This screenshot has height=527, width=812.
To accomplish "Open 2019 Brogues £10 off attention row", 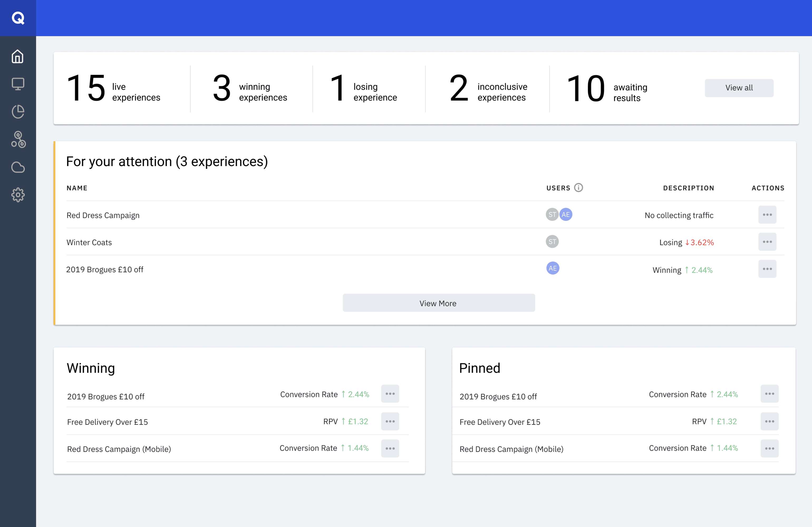I will 105,270.
